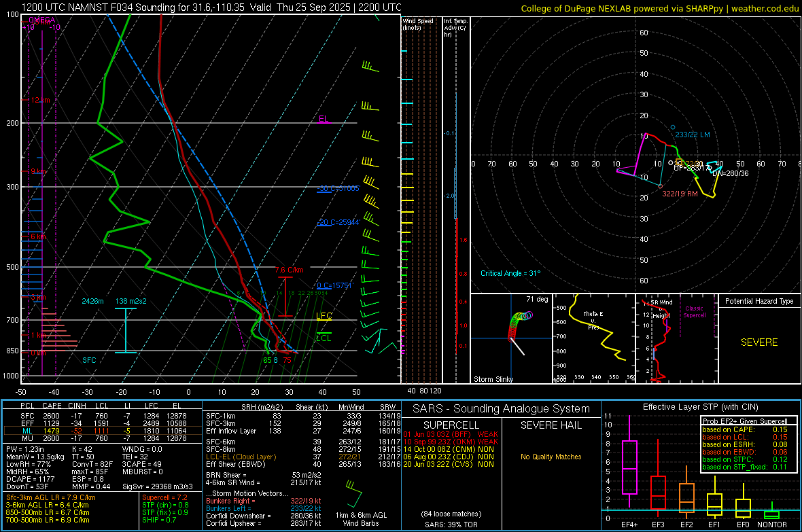
Task: Click the cyan 2426m inflow layer label
Action: 92,301
